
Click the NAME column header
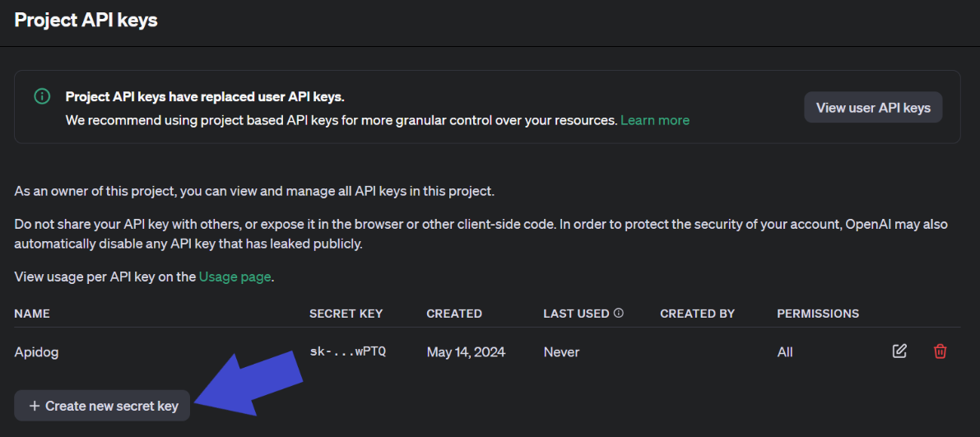pyautogui.click(x=32, y=314)
